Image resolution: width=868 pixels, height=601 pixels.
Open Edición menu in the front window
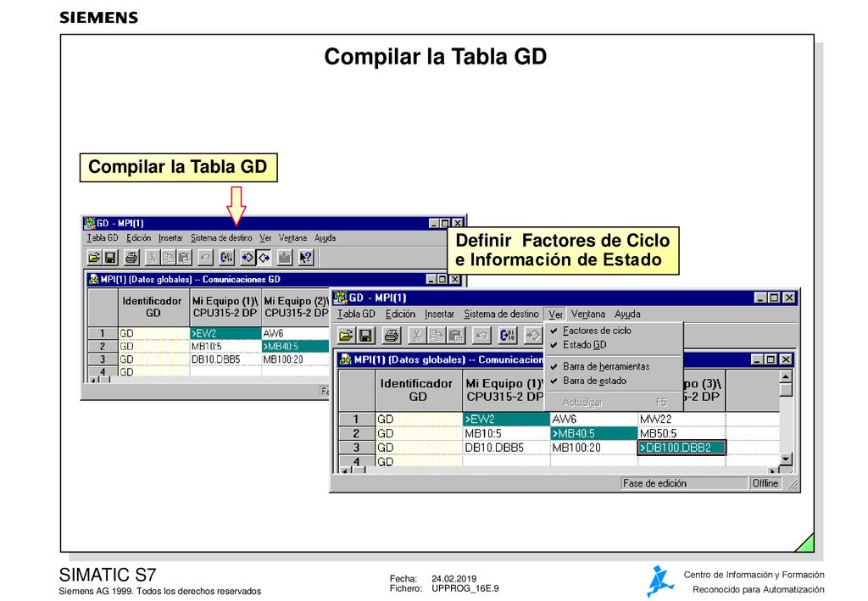400,314
